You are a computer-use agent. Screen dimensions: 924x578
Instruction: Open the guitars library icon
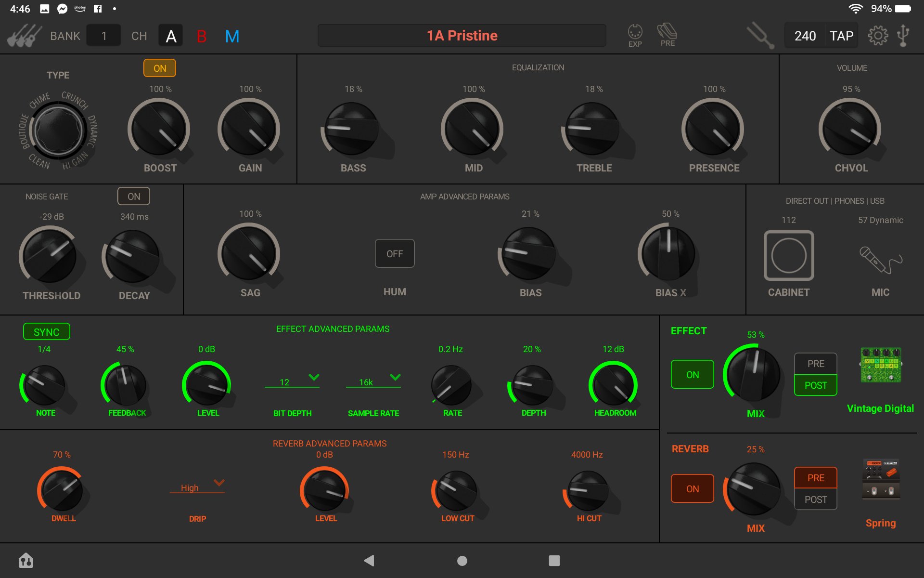click(24, 36)
